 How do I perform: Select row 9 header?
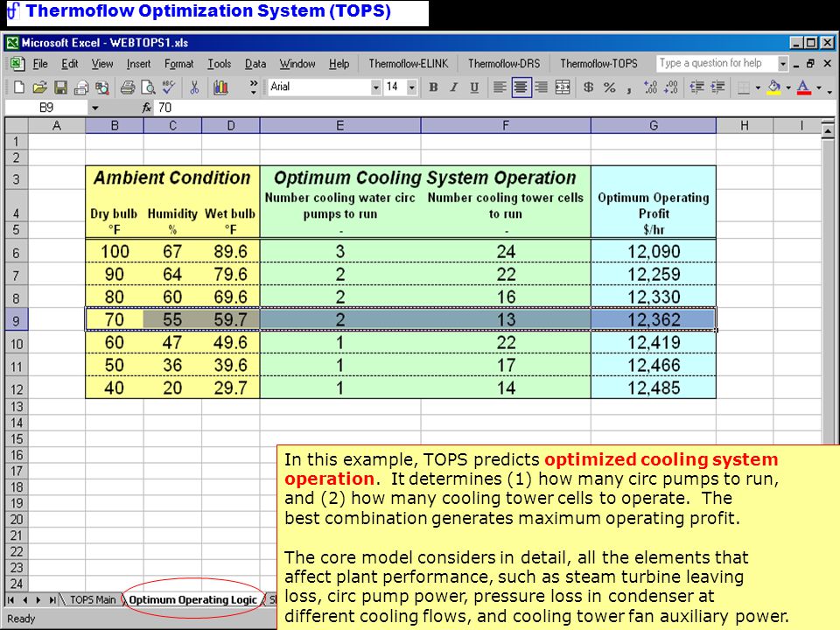(x=16, y=320)
